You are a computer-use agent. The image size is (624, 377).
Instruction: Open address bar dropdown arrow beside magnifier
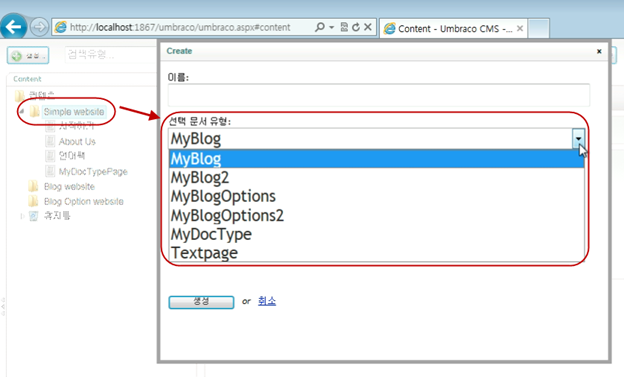tap(332, 27)
